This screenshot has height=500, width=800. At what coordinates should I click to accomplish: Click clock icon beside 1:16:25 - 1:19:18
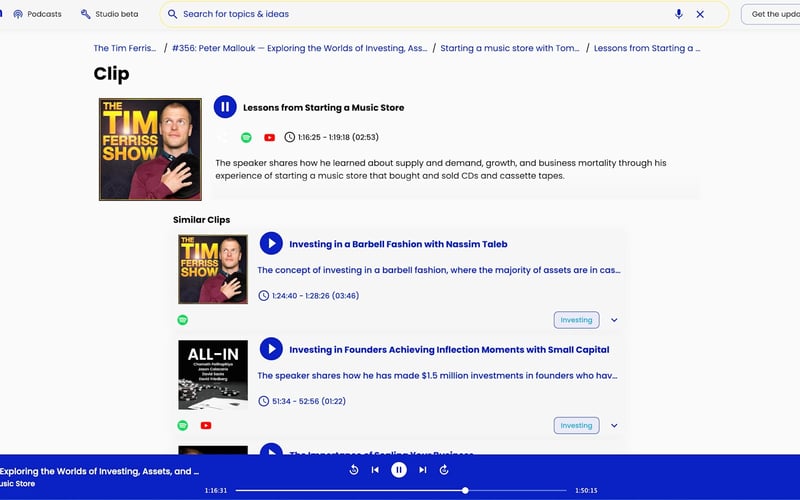click(289, 137)
